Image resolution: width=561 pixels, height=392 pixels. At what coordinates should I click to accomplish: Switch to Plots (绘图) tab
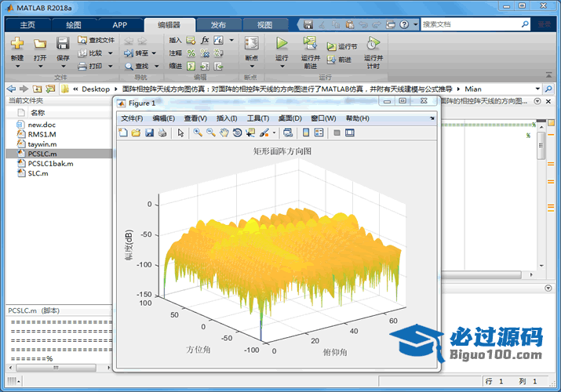coord(74,24)
